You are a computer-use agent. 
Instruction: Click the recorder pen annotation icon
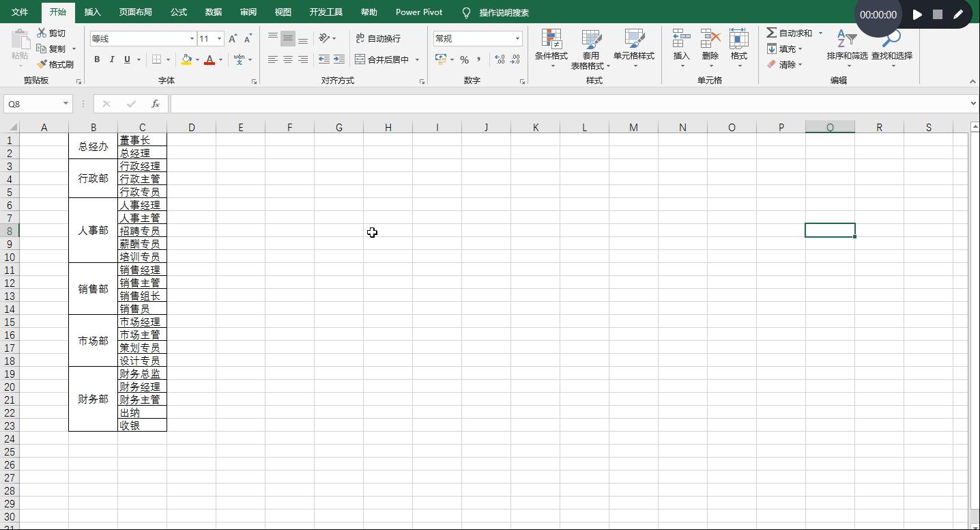click(958, 14)
